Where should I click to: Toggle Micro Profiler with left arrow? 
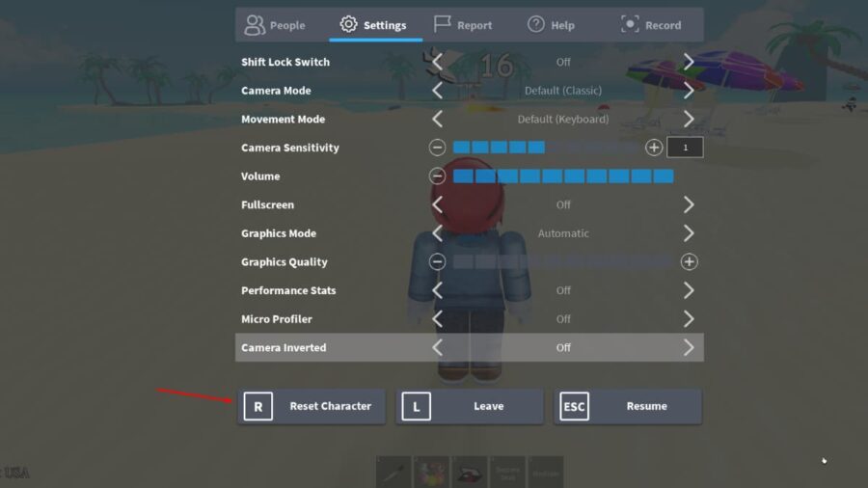point(437,318)
